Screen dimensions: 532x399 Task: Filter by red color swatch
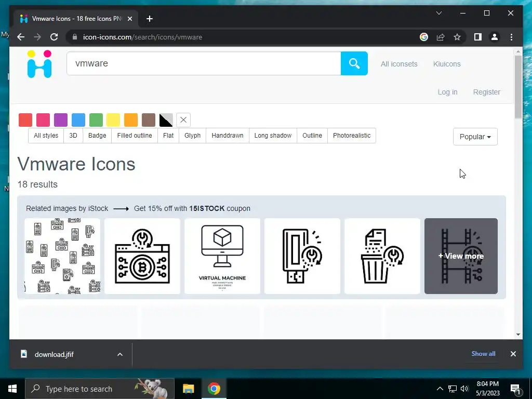click(25, 120)
